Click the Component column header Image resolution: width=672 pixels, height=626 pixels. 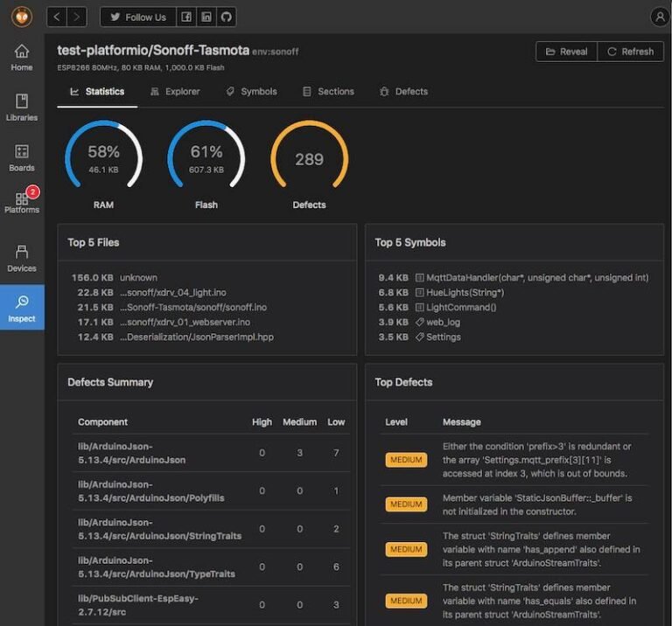[103, 422]
